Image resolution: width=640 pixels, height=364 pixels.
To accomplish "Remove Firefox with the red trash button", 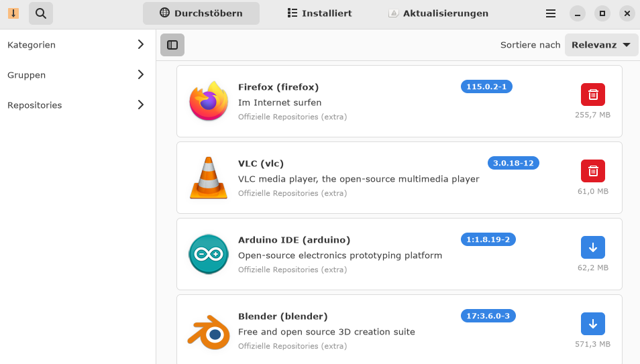I will [x=592, y=95].
